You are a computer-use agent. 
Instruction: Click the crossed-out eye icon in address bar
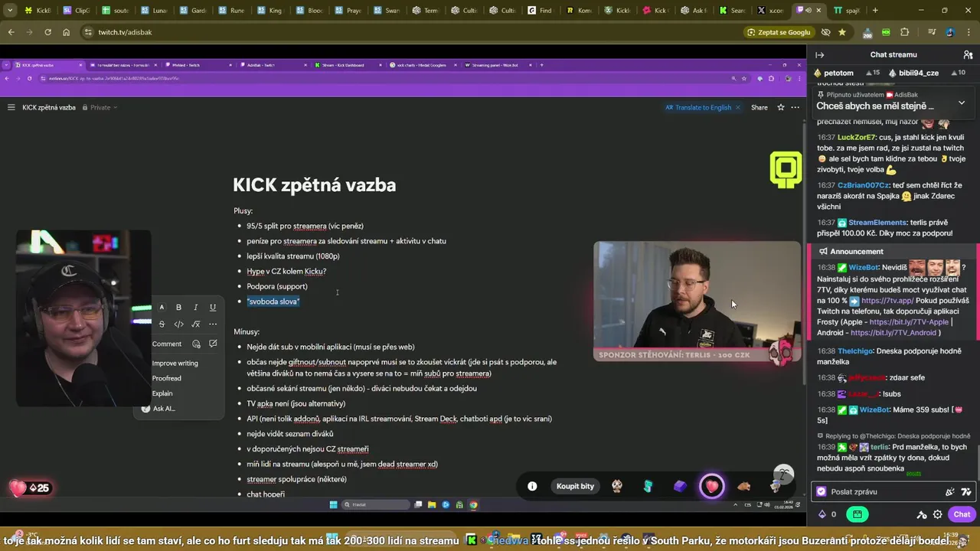825,32
